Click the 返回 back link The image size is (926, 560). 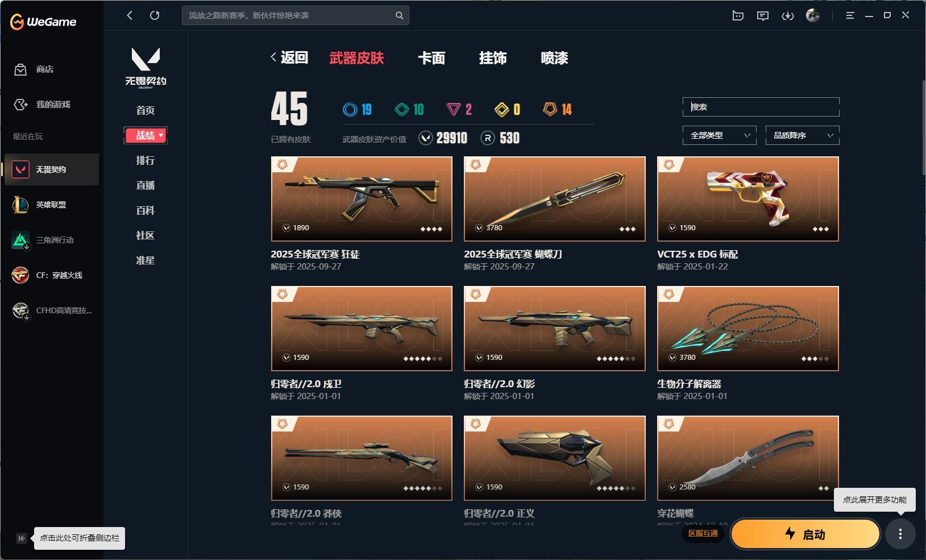pyautogui.click(x=289, y=57)
